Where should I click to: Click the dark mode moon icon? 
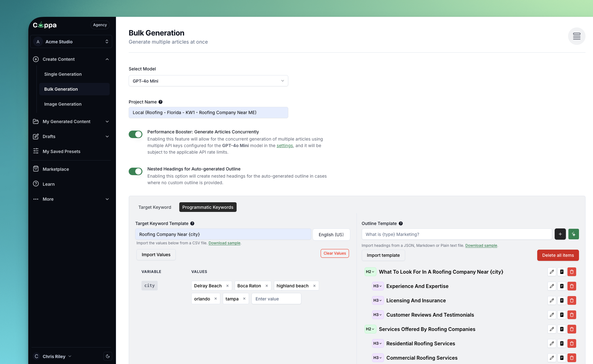click(x=108, y=356)
